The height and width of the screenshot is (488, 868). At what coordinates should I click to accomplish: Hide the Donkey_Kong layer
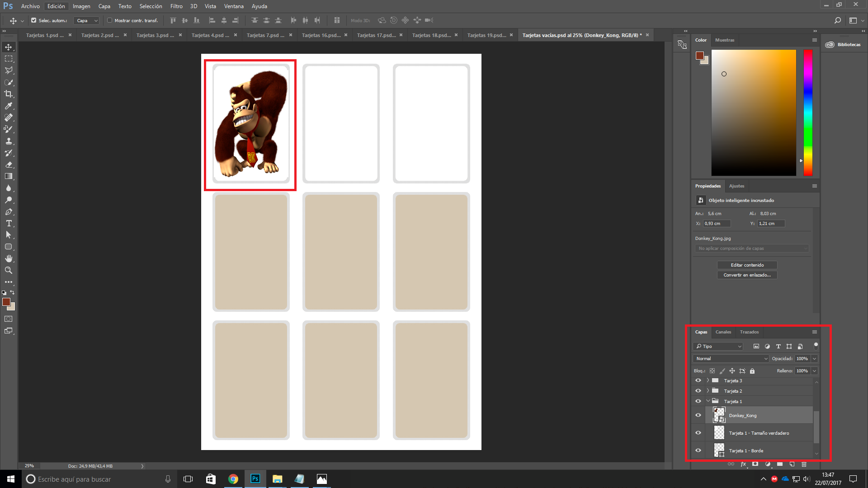click(698, 415)
